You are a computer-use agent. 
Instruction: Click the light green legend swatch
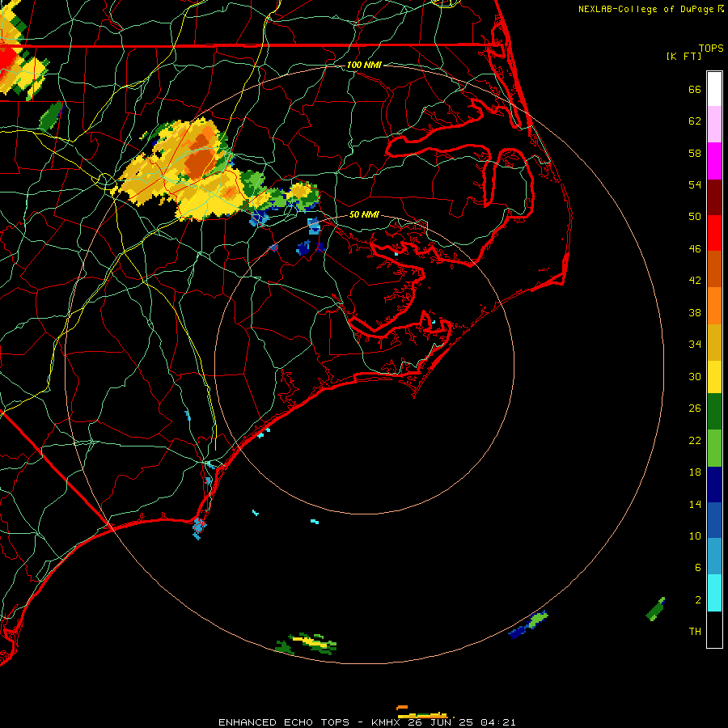(714, 448)
